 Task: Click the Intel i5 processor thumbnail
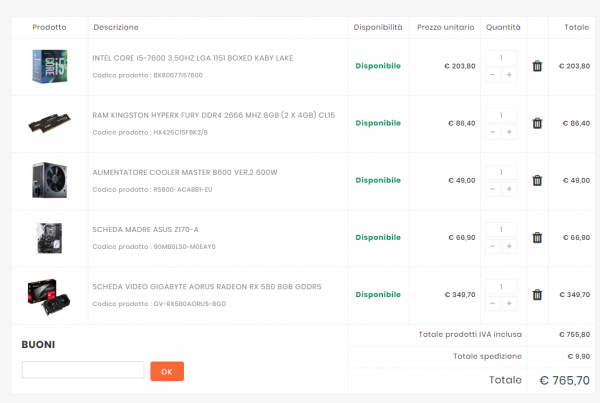coord(49,66)
